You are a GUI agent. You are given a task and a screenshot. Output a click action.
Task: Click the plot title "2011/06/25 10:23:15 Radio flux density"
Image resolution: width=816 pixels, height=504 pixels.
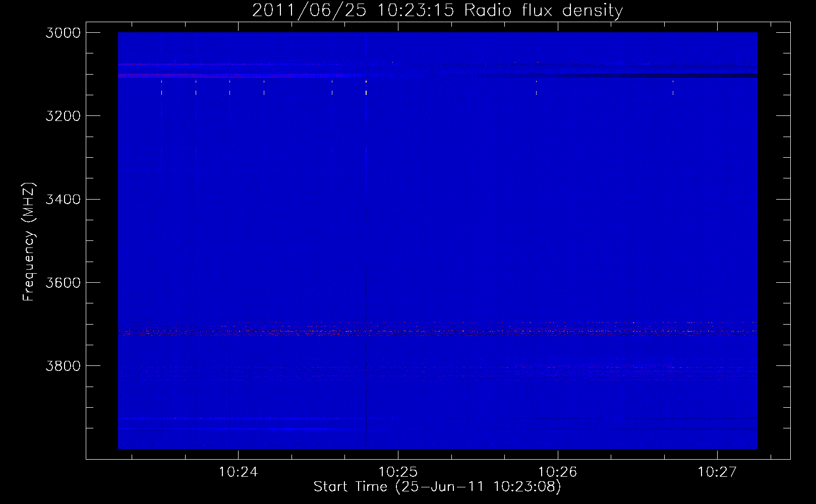pyautogui.click(x=437, y=11)
